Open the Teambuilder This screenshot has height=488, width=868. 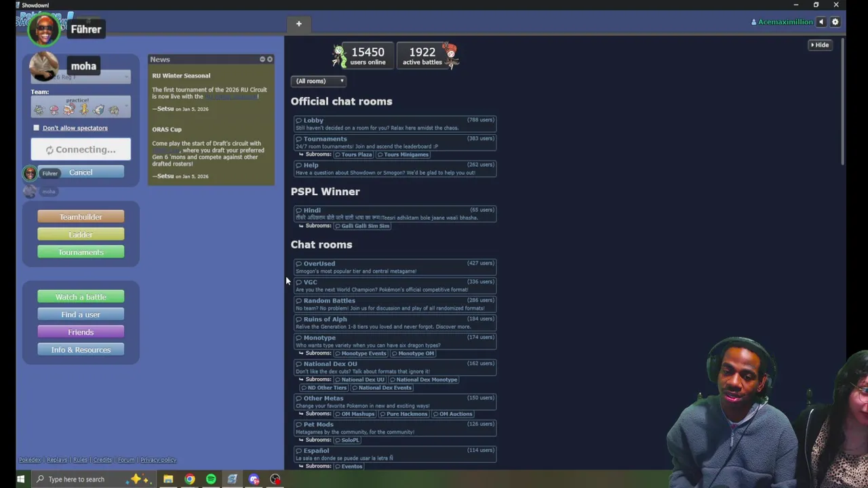[81, 217]
